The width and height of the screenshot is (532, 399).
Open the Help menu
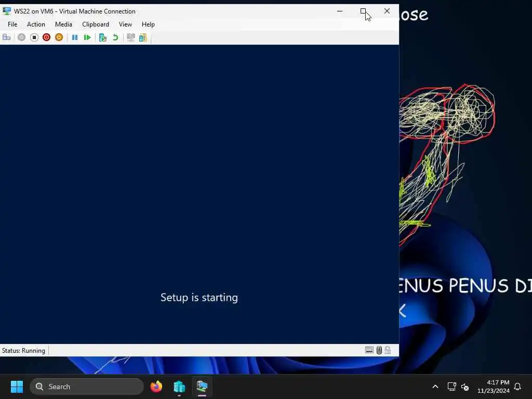[148, 24]
